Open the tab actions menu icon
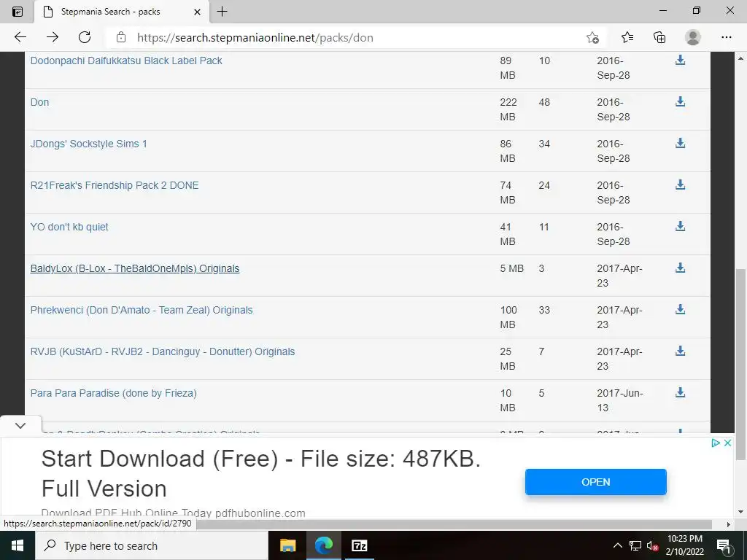 coord(18,12)
